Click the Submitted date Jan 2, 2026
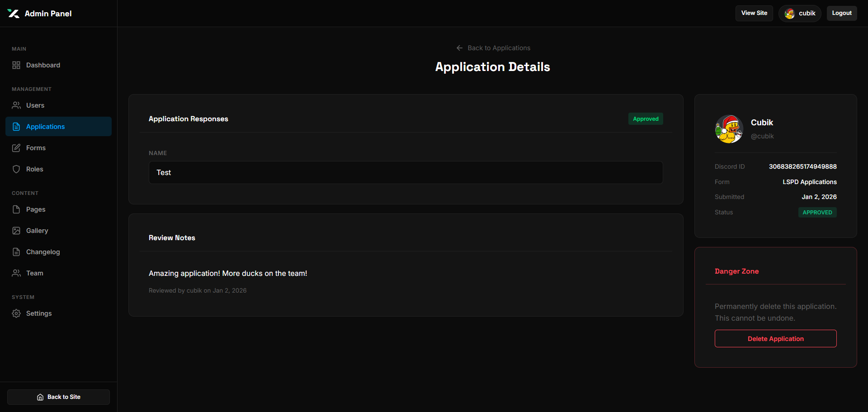Viewport: 868px width, 412px height. (819, 197)
